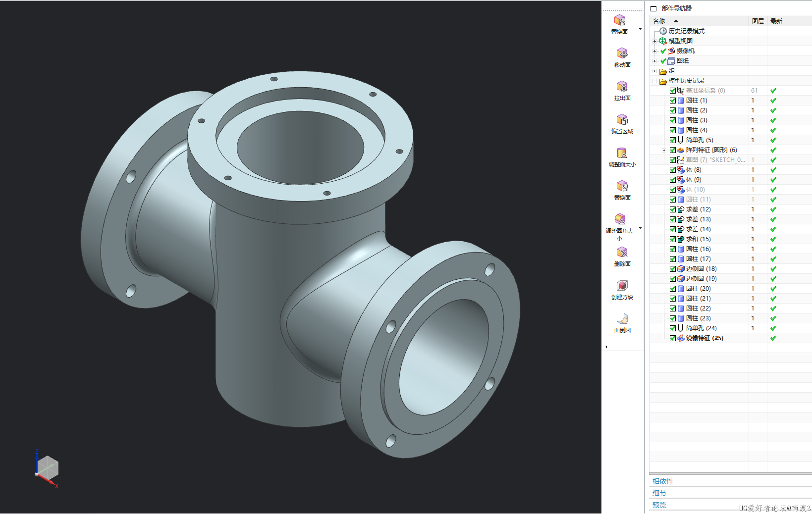Image resolution: width=812 pixels, height=514 pixels.
Task: Click the cylinder icon of 圆柱 (1)
Action: [x=681, y=100]
